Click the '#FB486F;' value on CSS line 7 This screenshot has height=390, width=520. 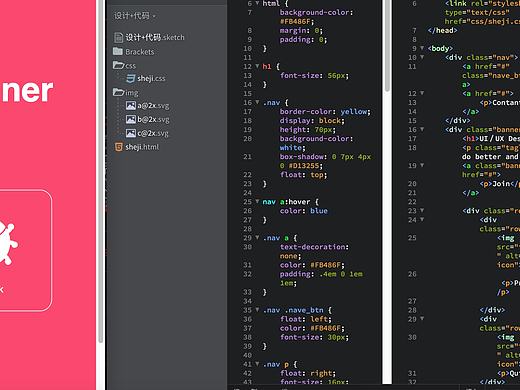[x=297, y=22]
